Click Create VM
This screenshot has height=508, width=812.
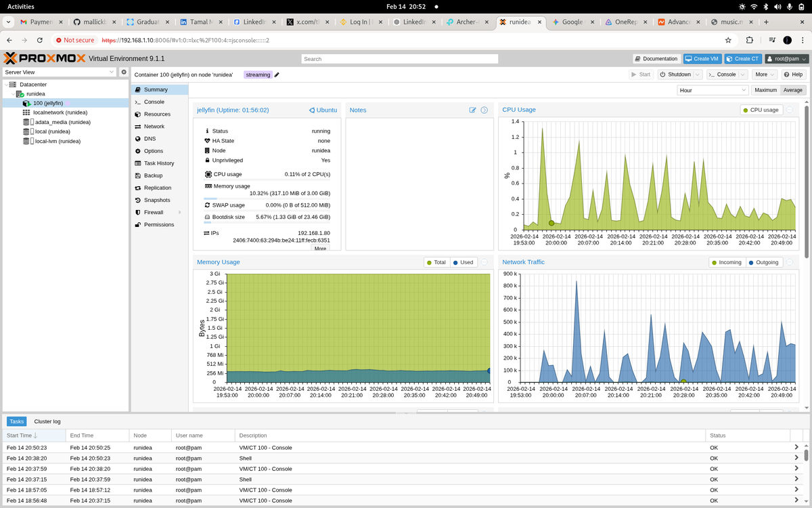702,59
